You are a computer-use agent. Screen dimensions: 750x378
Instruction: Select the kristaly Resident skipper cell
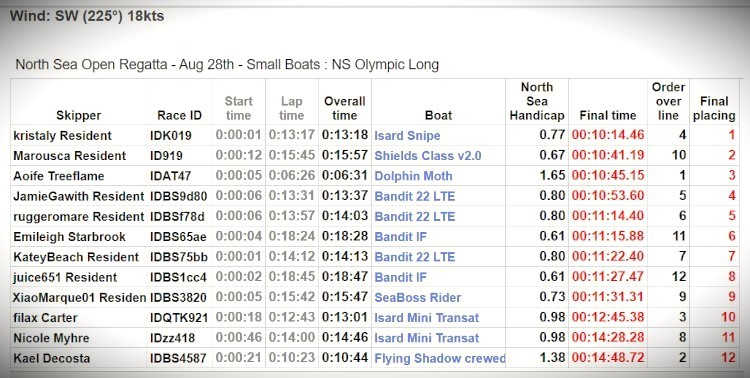pyautogui.click(x=62, y=135)
